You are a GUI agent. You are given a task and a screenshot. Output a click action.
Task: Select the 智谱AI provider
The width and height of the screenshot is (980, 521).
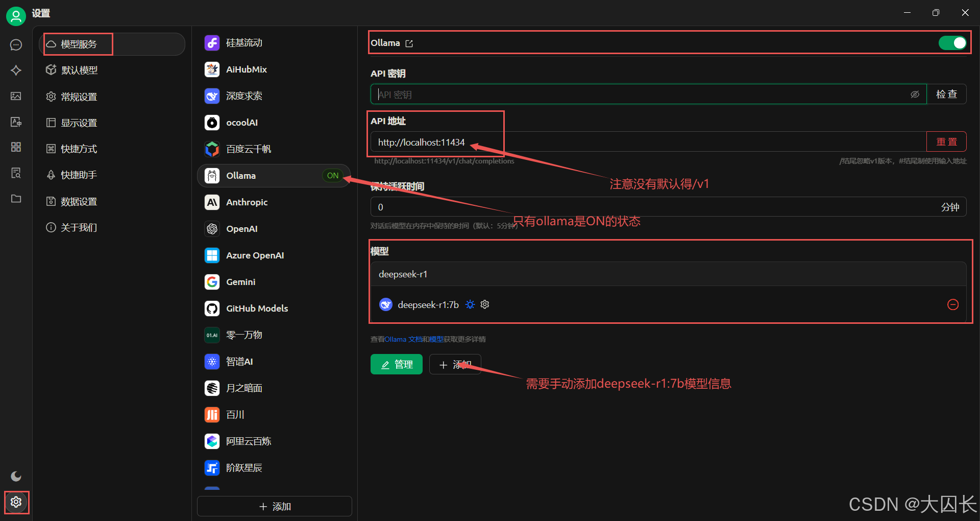274,362
